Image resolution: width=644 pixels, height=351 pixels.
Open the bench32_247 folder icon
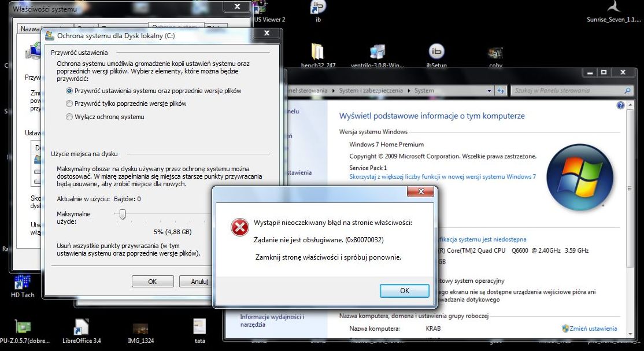[x=318, y=56]
